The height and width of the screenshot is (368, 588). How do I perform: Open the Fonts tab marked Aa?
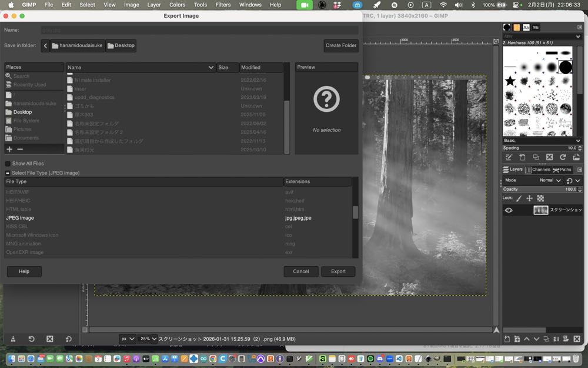(x=526, y=27)
